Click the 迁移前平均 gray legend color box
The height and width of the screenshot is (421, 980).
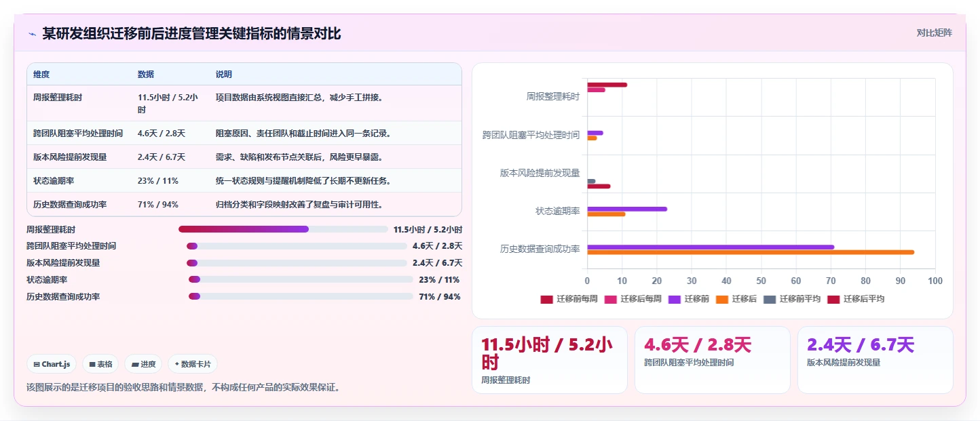point(770,299)
